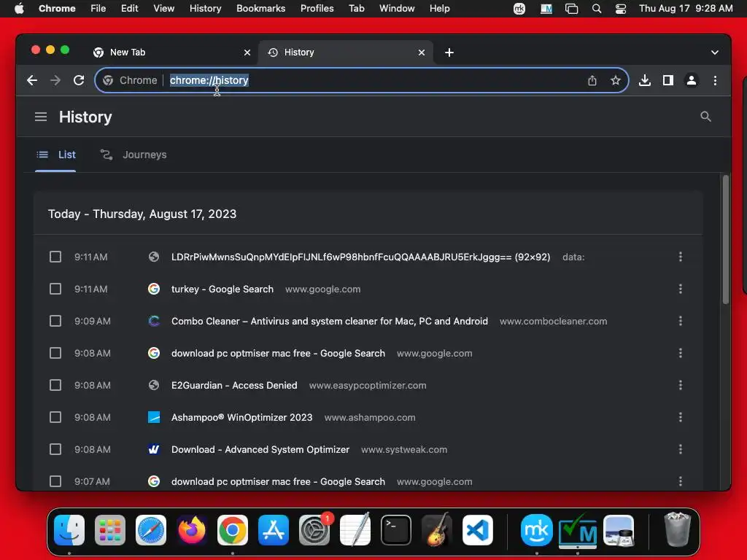Open the Bookmarks menu in menu bar

click(x=260, y=9)
